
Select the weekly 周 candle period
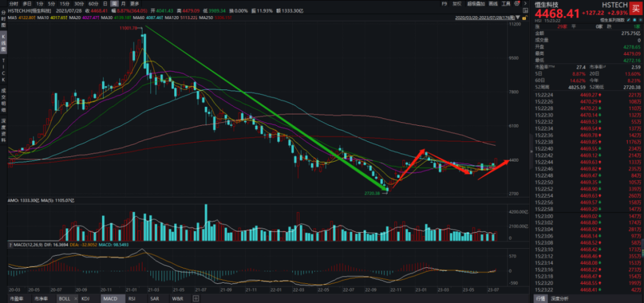tap(114, 4)
